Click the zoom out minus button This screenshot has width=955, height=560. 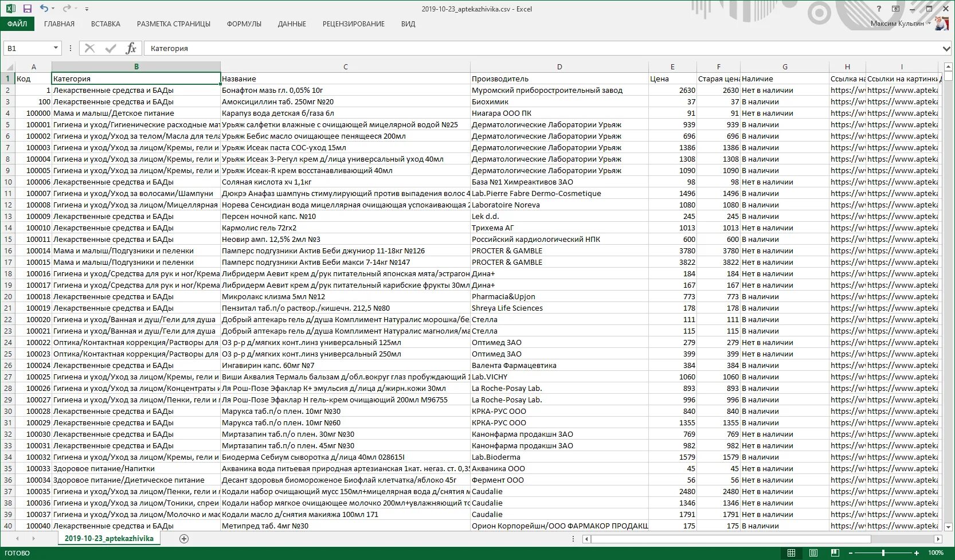(850, 553)
